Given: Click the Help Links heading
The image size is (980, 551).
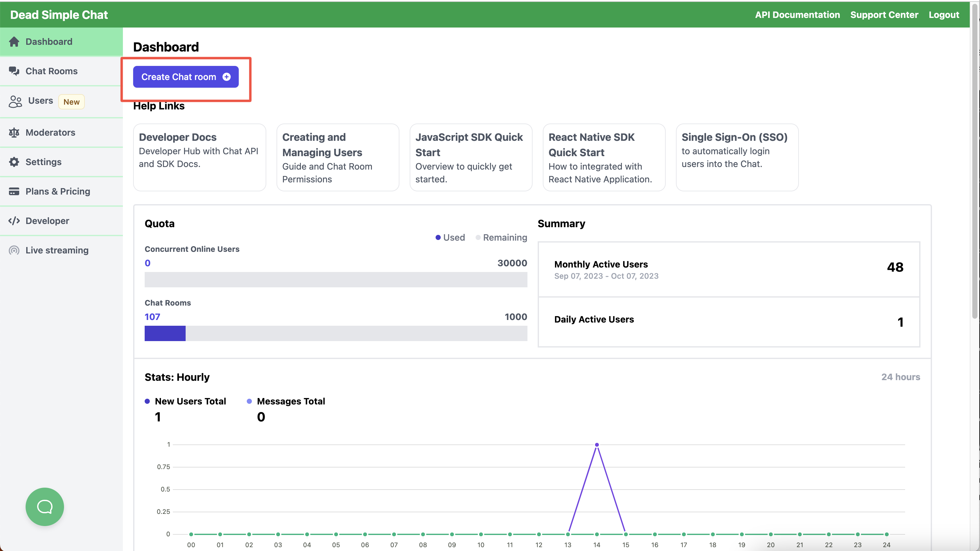Looking at the screenshot, I should click(159, 106).
